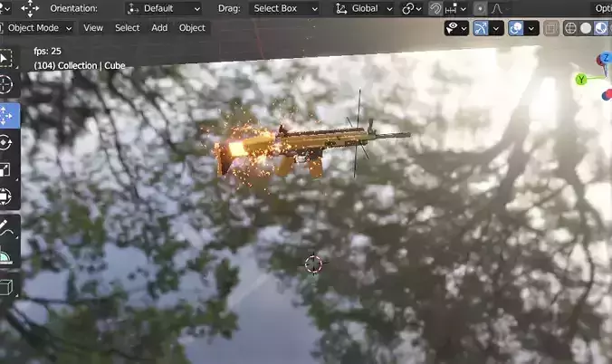The width and height of the screenshot is (612, 364).
Task: Click the Z axis on navigation gizmo
Action: pos(607,58)
